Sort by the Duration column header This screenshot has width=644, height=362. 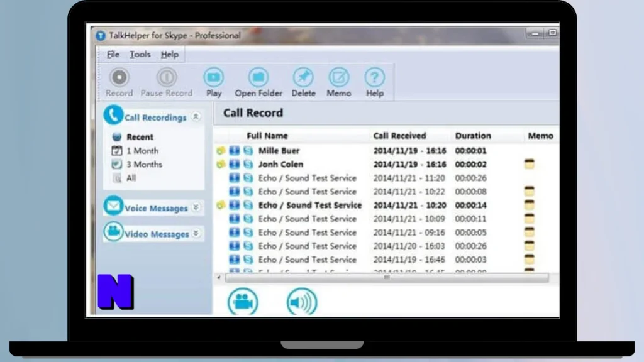[473, 136]
